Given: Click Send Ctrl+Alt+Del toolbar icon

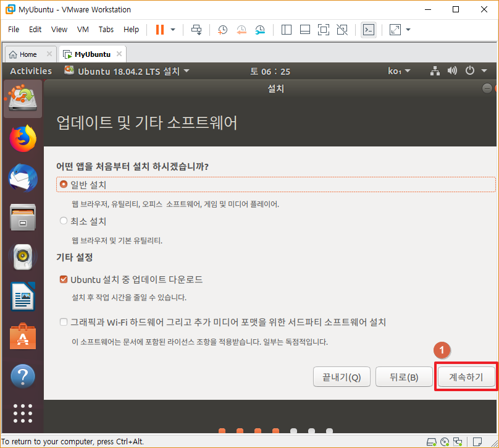Looking at the screenshot, I should click(x=196, y=30).
